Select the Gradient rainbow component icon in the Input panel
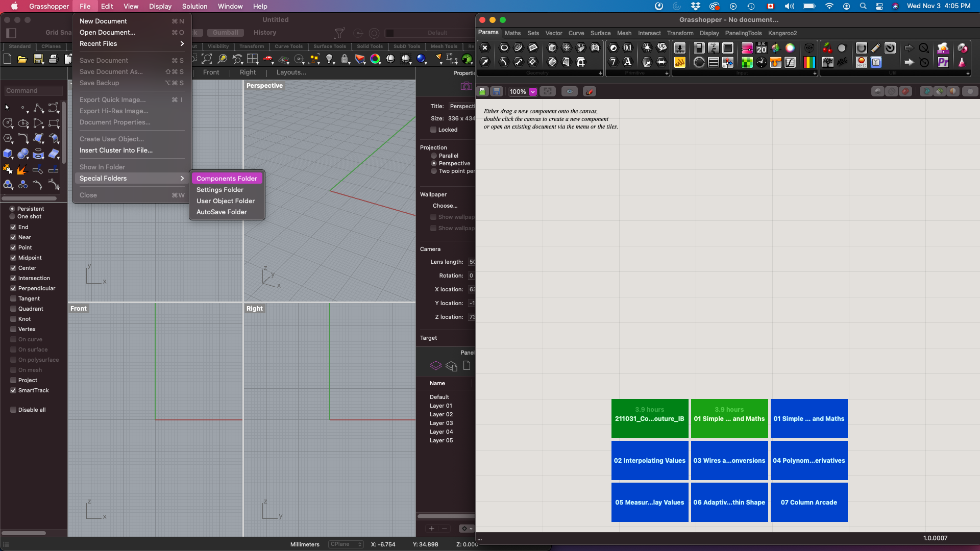980x551 pixels. click(x=810, y=62)
